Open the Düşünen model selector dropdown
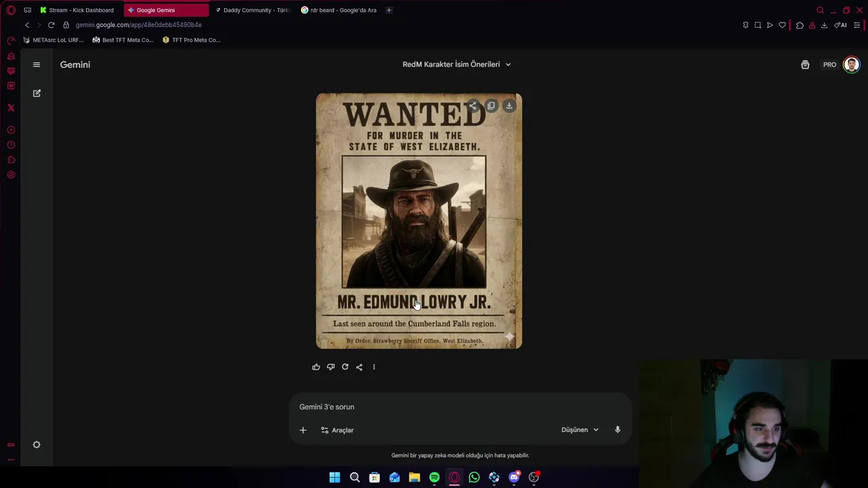Screen dimensions: 868x488 (580, 430)
